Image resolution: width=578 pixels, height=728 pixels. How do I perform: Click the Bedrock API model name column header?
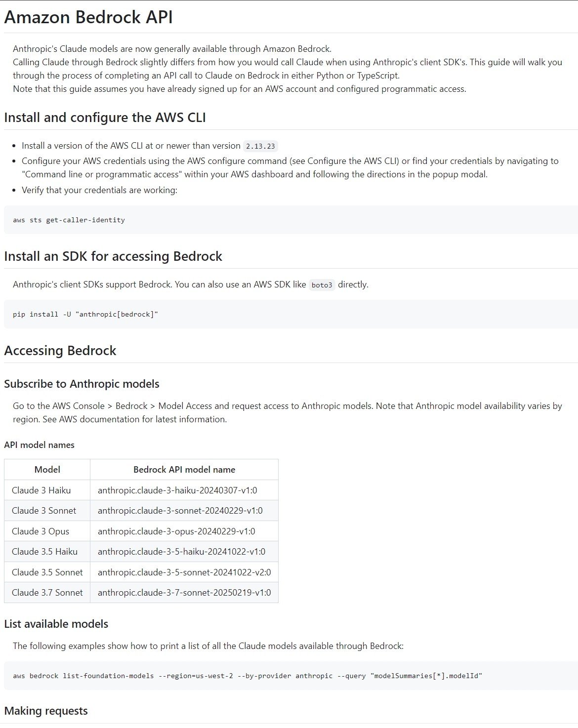pos(184,470)
